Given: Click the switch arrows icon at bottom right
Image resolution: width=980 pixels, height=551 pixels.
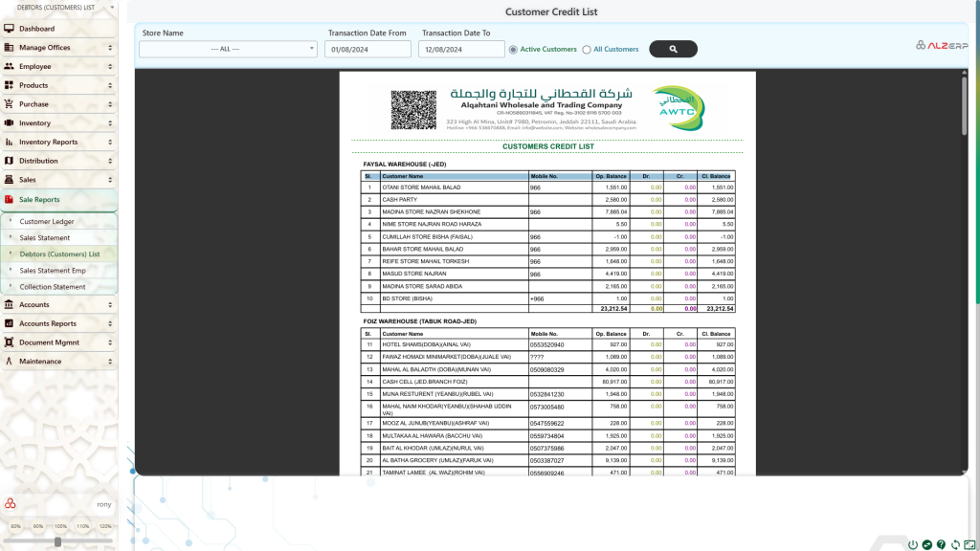Looking at the screenshot, I should pyautogui.click(x=926, y=544).
